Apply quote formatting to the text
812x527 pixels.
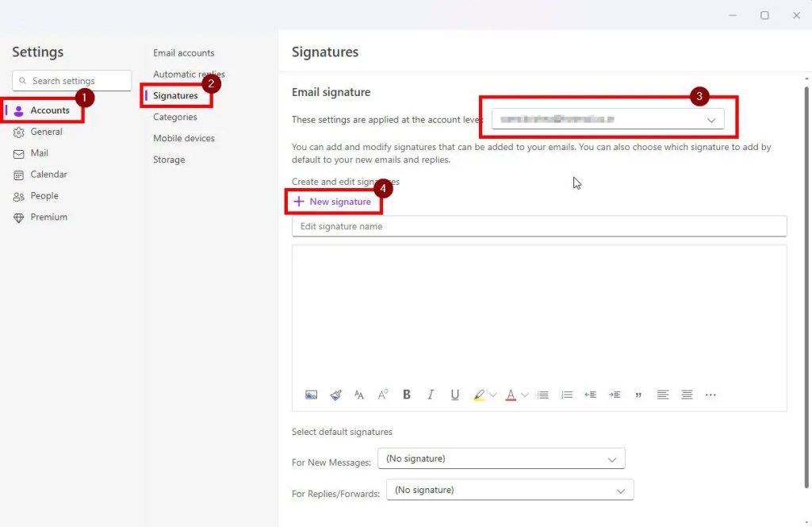click(638, 394)
